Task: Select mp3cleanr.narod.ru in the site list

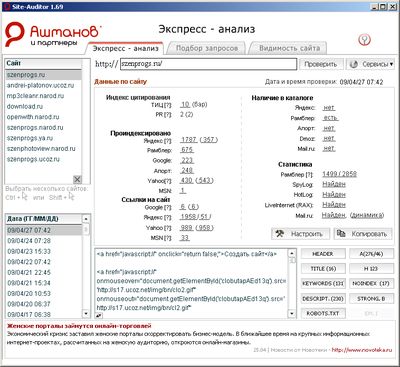Action: pos(43,96)
